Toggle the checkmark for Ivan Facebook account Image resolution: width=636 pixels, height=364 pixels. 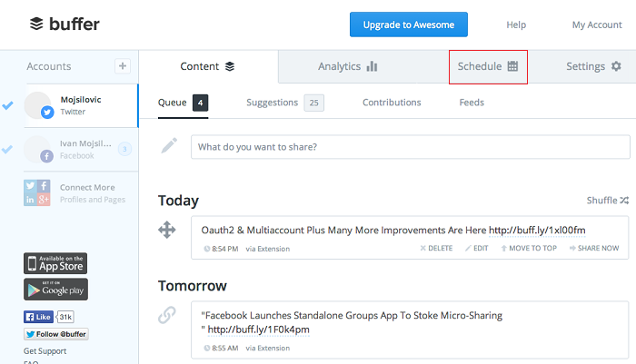tap(8, 149)
